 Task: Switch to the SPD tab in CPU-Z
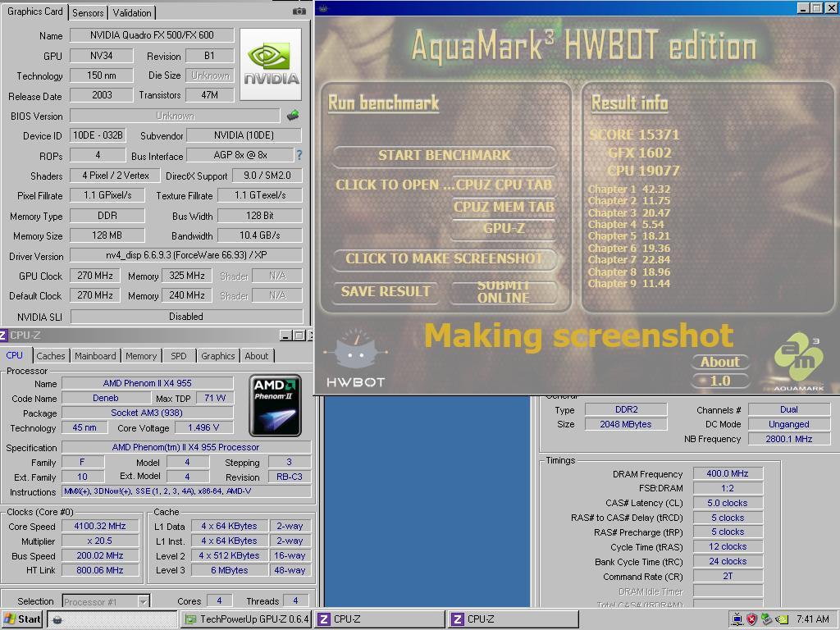pos(178,356)
